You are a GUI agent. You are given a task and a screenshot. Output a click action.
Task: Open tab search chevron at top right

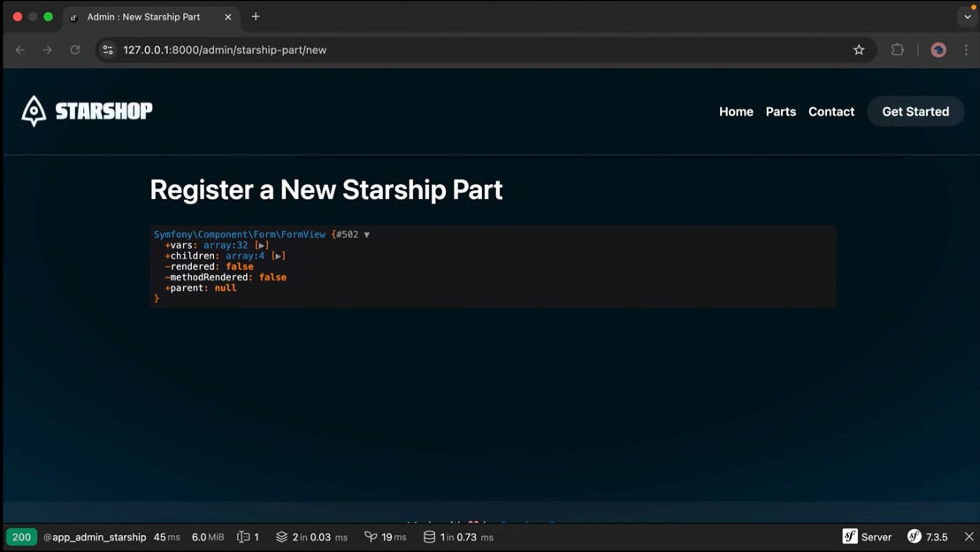coord(968,17)
